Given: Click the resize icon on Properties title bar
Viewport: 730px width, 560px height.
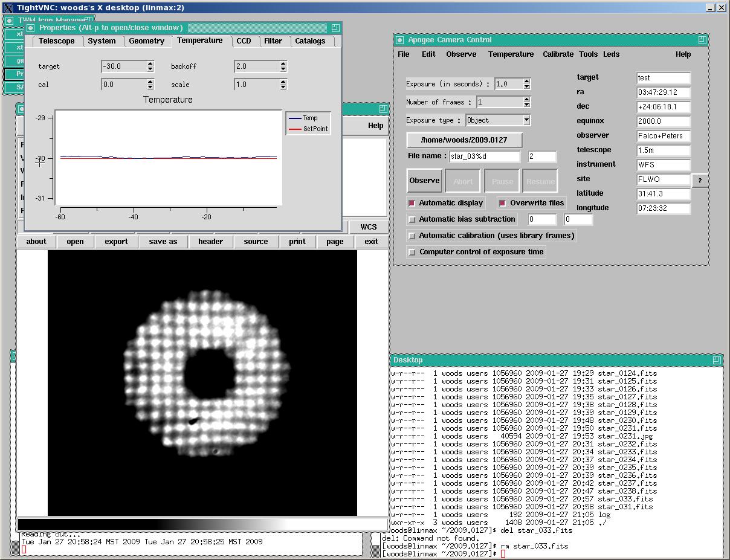Looking at the screenshot, I should (335, 28).
